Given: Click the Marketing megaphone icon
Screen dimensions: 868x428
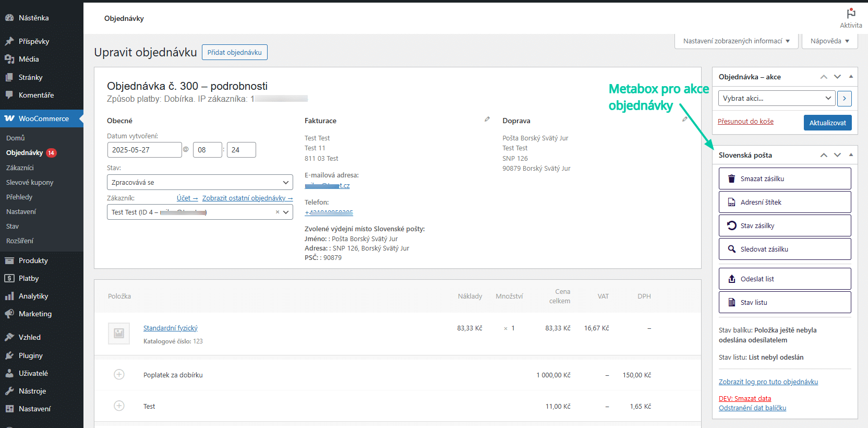Looking at the screenshot, I should (x=9, y=314).
